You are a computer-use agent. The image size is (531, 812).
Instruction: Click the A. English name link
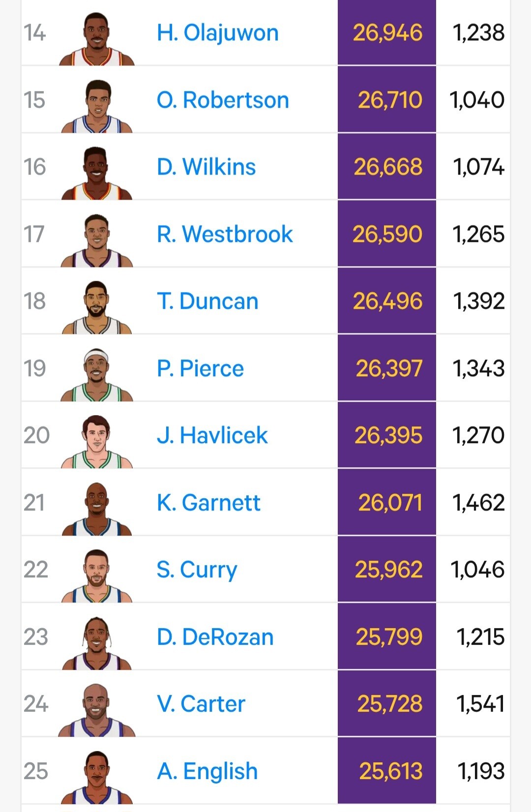tap(207, 771)
